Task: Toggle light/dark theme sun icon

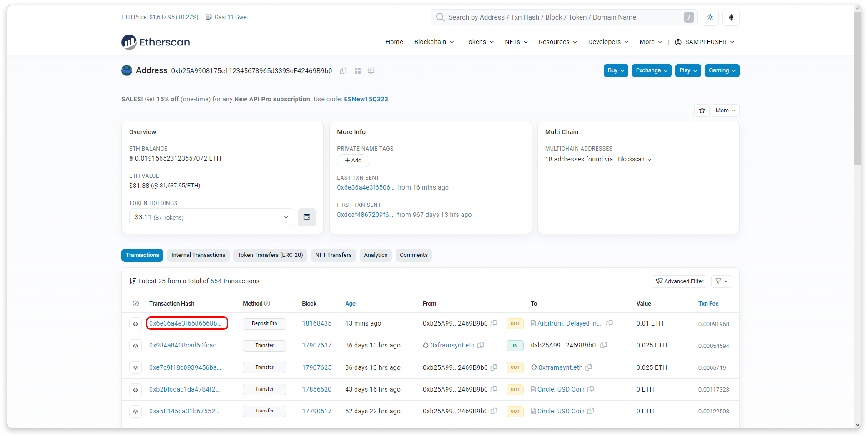Action: coord(710,17)
